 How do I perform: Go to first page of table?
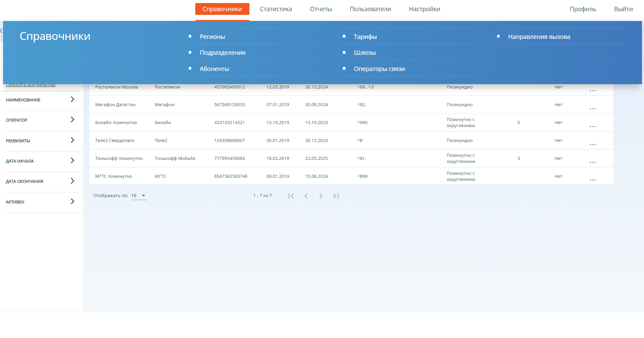click(291, 196)
